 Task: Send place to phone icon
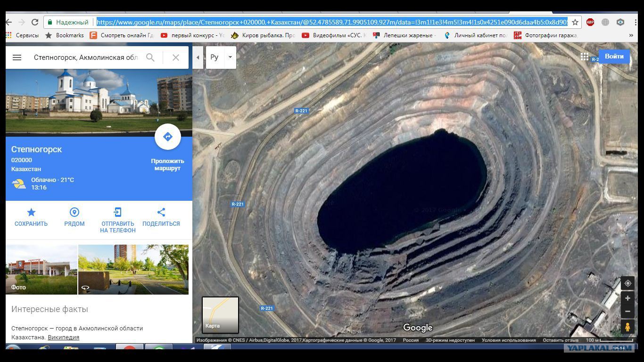click(x=117, y=213)
